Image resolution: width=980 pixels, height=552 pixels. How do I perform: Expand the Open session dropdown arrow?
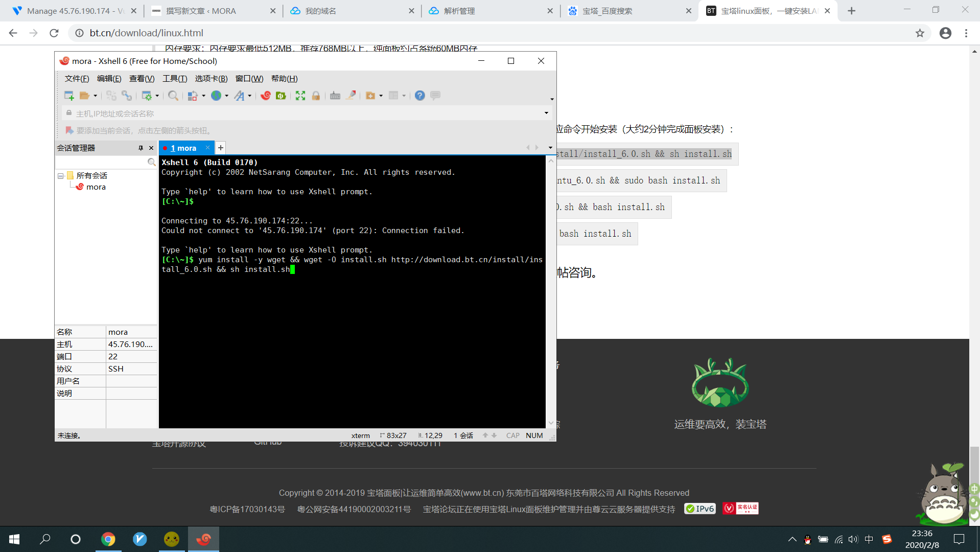(95, 96)
